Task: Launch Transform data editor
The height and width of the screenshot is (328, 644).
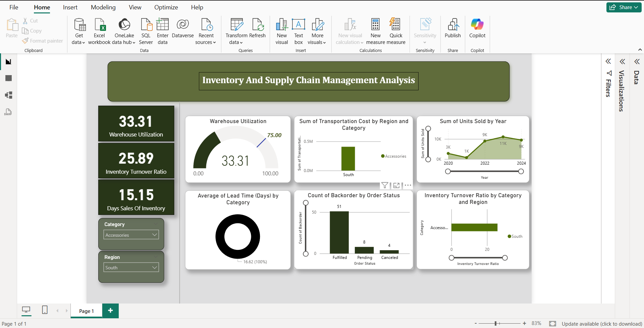Action: coord(236,32)
